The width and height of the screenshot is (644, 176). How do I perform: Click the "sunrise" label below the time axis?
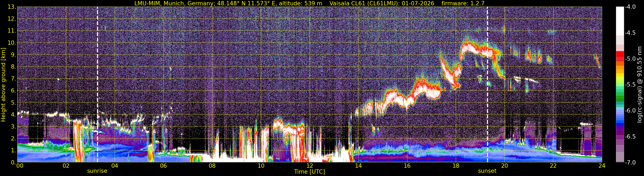97,171
